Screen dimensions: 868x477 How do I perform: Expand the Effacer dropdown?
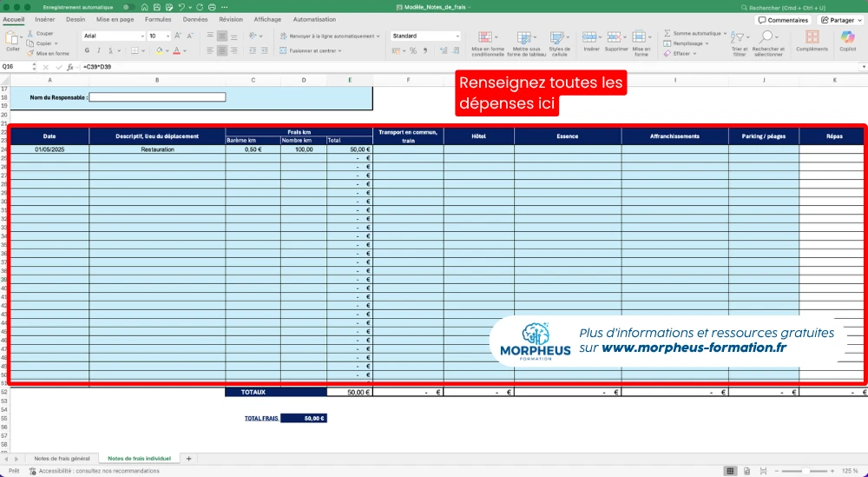coord(694,53)
